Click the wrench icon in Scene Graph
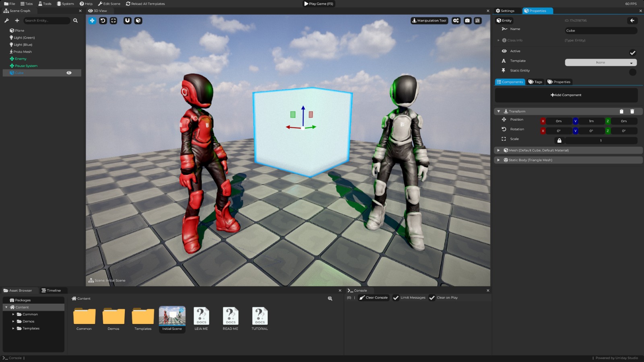The image size is (644, 362). pyautogui.click(x=6, y=21)
